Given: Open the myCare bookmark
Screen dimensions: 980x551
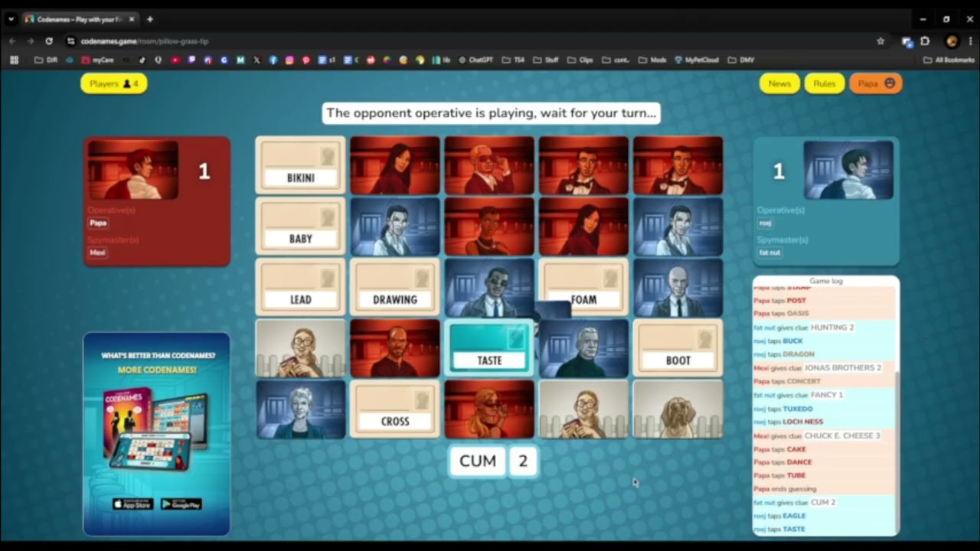Looking at the screenshot, I should (x=97, y=60).
